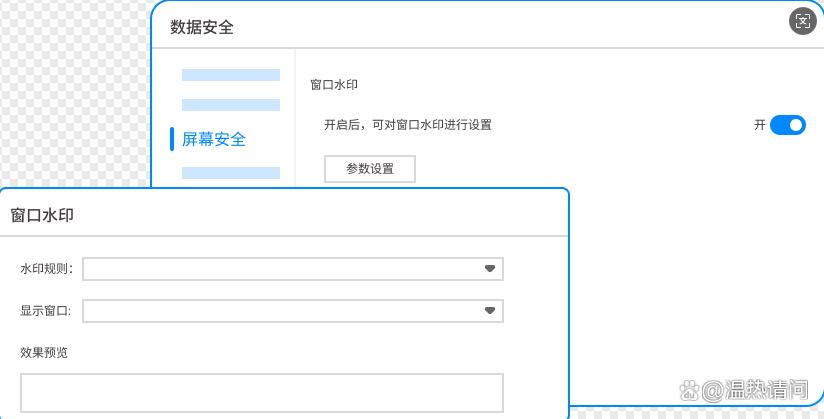Click the 开 label beside the switch
The height and width of the screenshot is (419, 824).
click(760, 125)
